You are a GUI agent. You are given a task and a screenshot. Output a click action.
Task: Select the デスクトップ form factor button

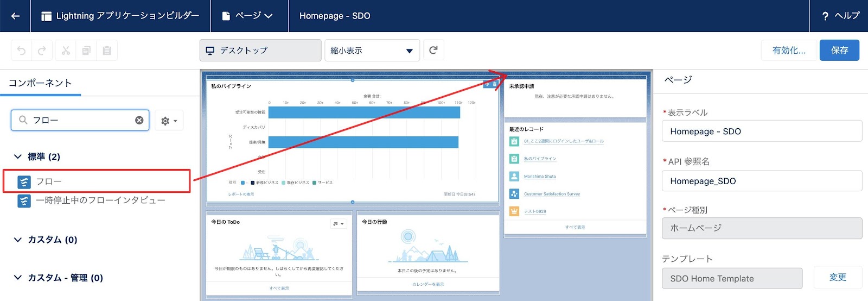click(260, 51)
